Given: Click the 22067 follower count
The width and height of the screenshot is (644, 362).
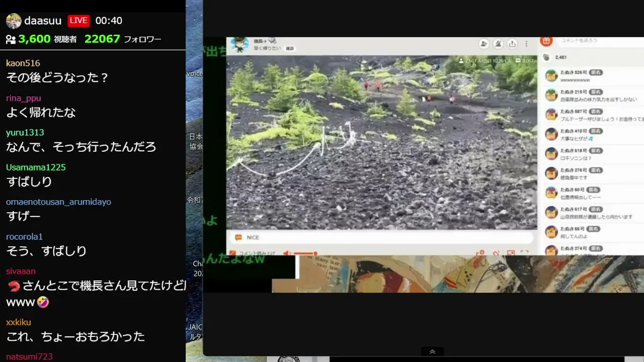Looking at the screenshot, I should click(x=102, y=39).
